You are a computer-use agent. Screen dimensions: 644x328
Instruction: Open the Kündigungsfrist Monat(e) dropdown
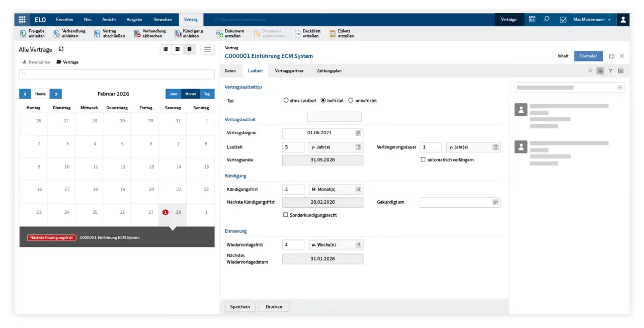pyautogui.click(x=358, y=189)
